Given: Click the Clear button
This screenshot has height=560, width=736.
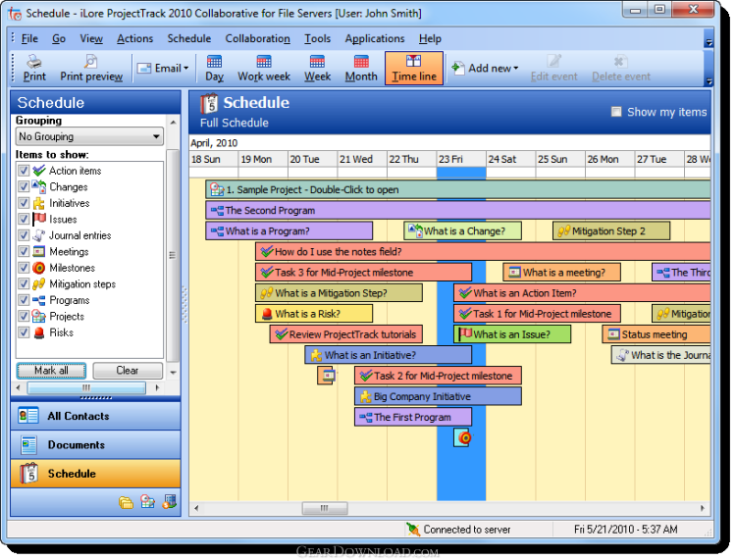Looking at the screenshot, I should (128, 371).
